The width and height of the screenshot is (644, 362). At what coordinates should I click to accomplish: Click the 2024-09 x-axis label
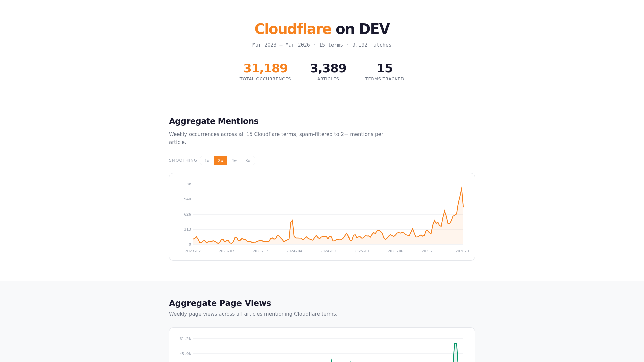coord(328,251)
